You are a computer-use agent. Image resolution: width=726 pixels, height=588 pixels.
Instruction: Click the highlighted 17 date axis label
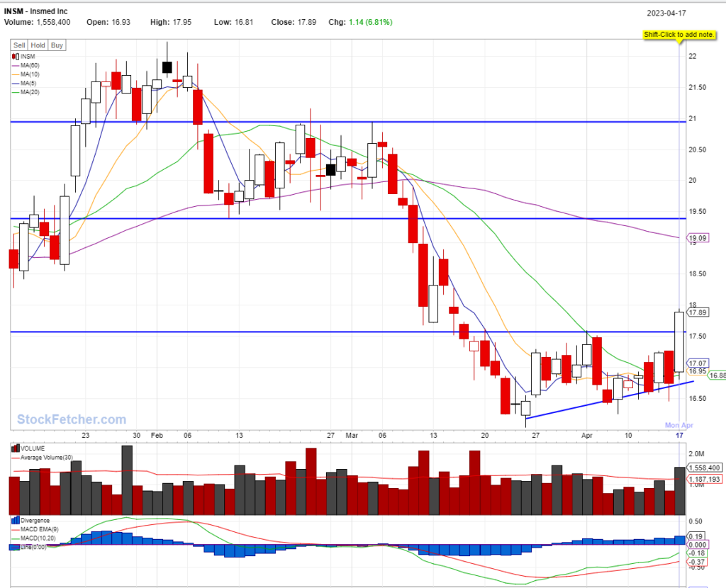pyautogui.click(x=679, y=436)
